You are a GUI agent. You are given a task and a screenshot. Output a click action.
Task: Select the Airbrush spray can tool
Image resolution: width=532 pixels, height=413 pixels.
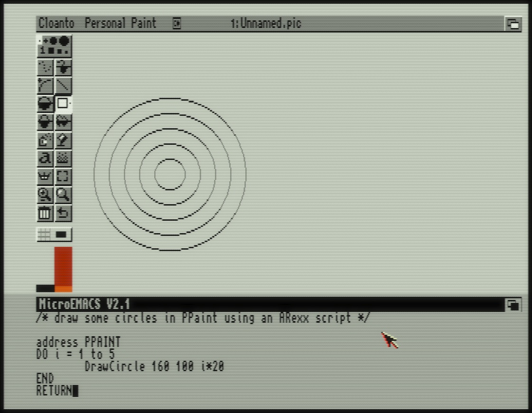click(45, 140)
